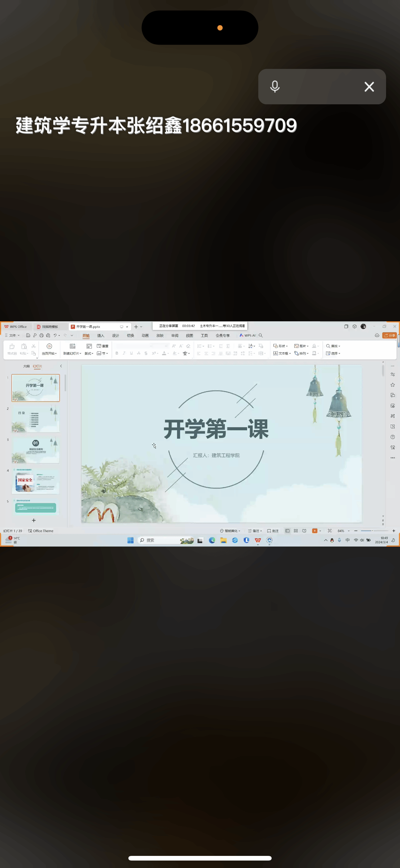Click the 当页开始 play slideshow icon

[49, 346]
